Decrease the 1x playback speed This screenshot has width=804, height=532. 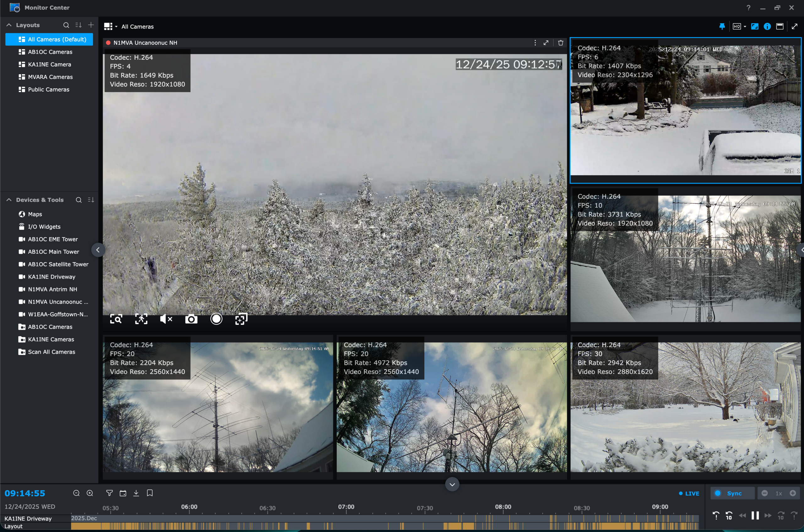coord(765,493)
